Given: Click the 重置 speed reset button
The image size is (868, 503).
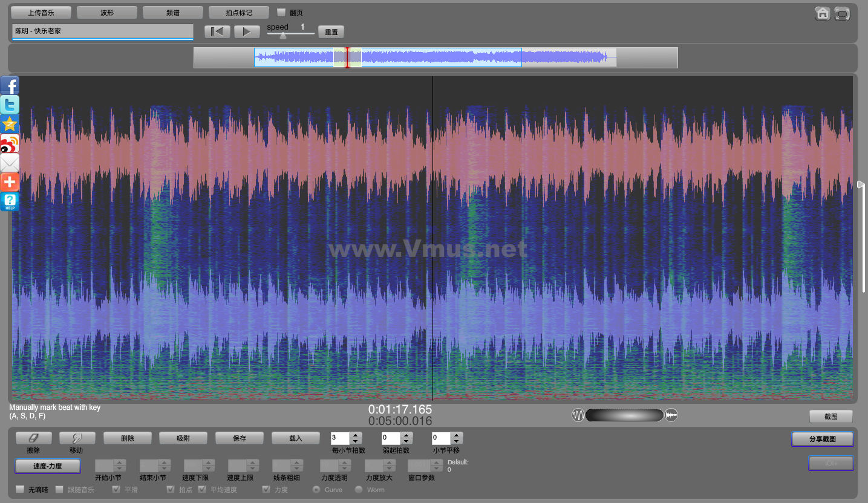Looking at the screenshot, I should [331, 32].
